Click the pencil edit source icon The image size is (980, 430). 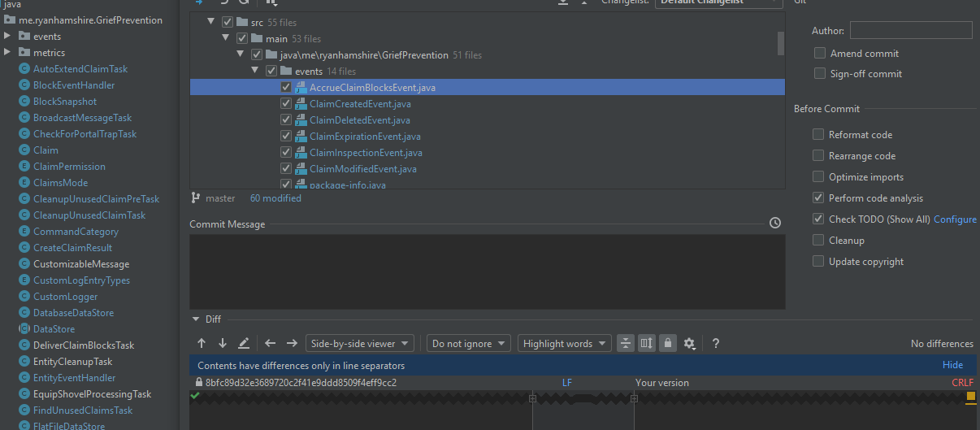click(244, 344)
